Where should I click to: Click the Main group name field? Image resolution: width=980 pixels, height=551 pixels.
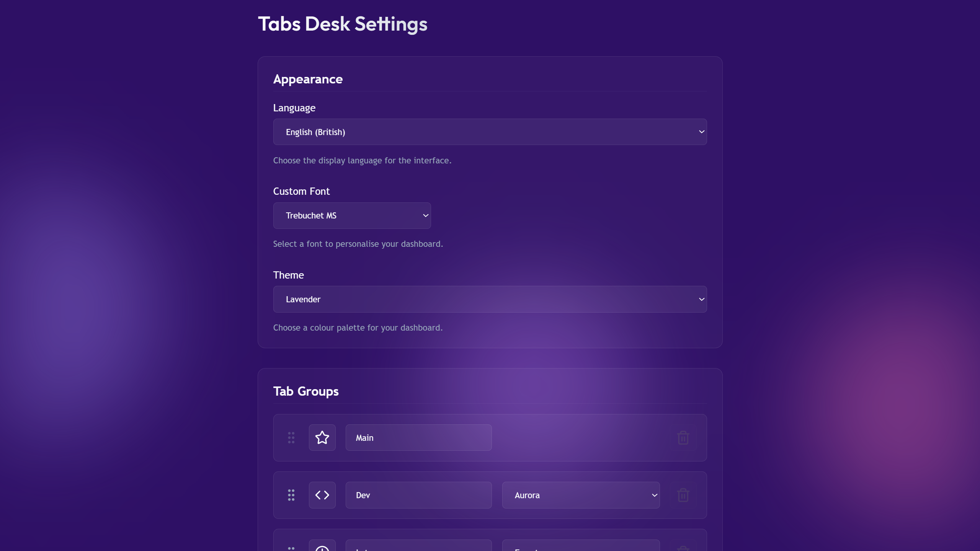click(418, 437)
